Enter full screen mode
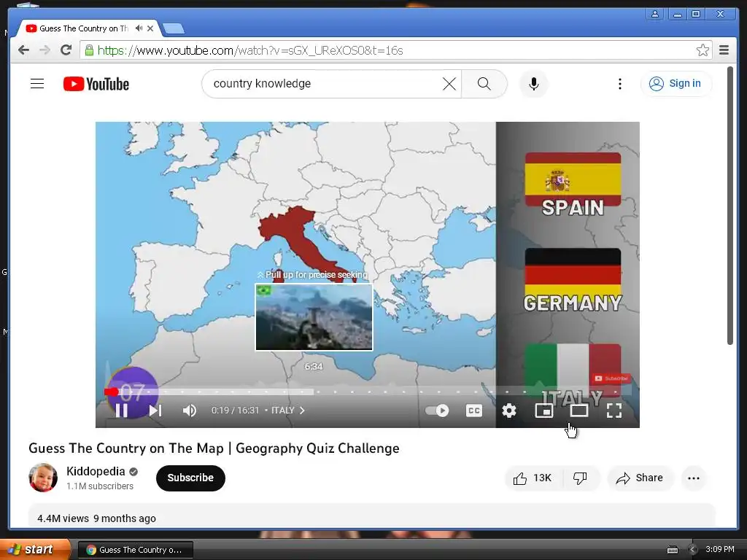 (614, 411)
